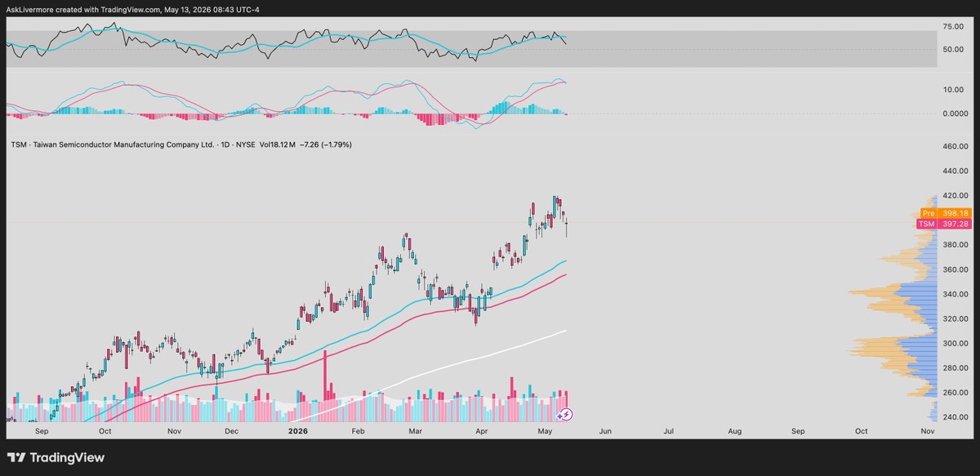Click the 360.00 price axis label
The image size is (980, 476).
(x=954, y=269)
